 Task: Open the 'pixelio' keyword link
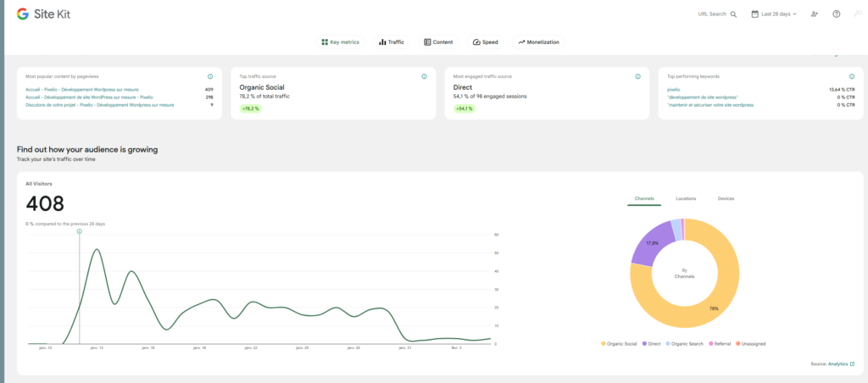pos(674,89)
